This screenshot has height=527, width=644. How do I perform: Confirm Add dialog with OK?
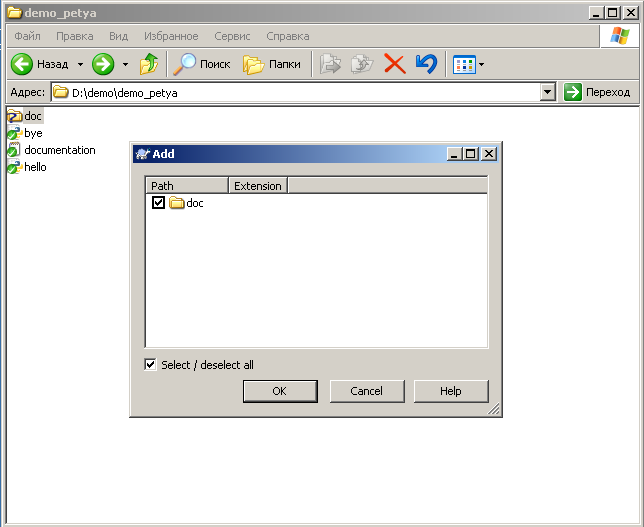tap(280, 391)
